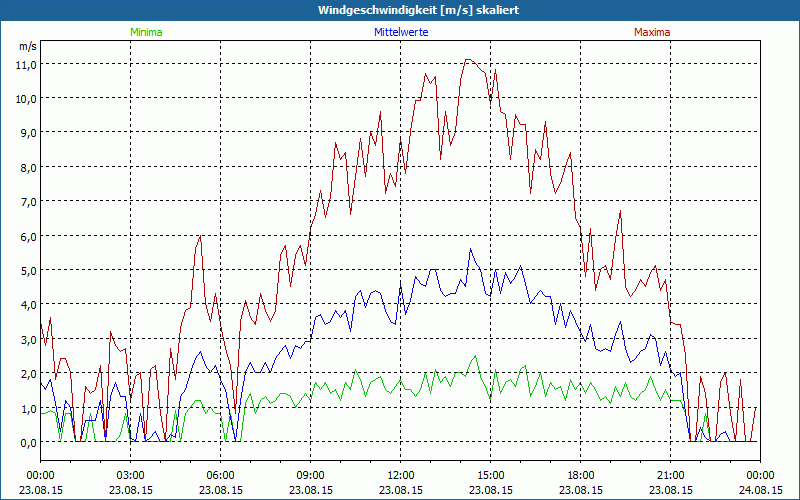
Task: Click the 10,0 y-axis value
Action: click(x=27, y=98)
